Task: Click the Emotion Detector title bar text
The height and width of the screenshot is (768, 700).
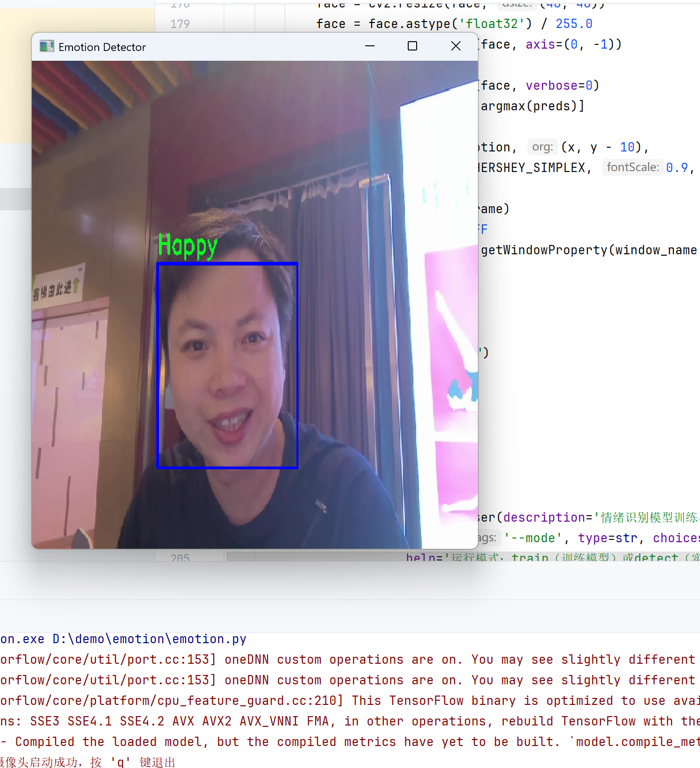Action: point(102,47)
